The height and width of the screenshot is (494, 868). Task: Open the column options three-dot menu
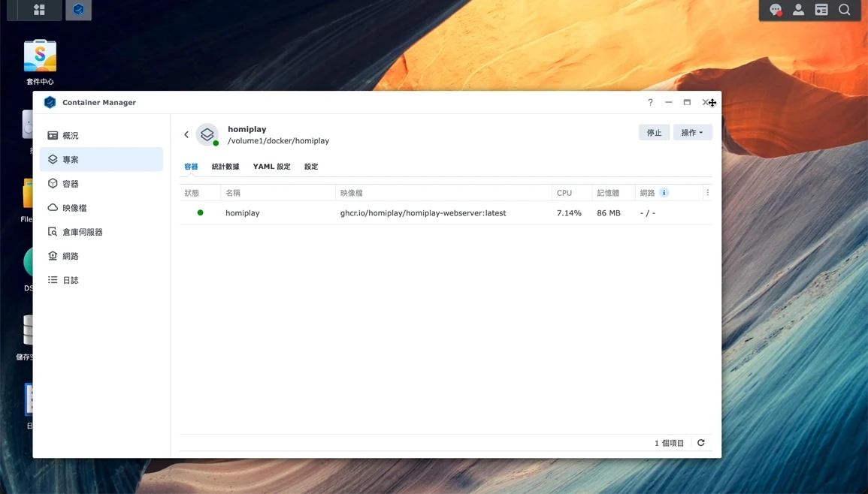point(707,192)
